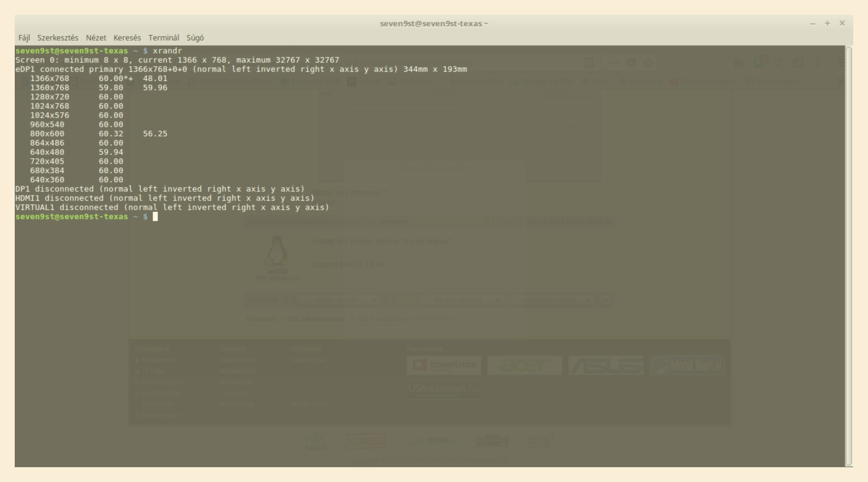Click the 640x360 mode row

click(77, 179)
